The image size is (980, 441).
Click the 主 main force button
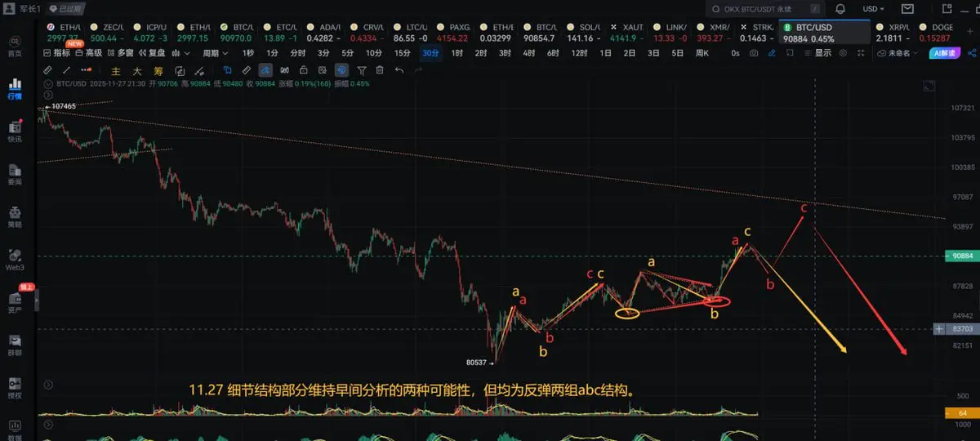coord(116,71)
